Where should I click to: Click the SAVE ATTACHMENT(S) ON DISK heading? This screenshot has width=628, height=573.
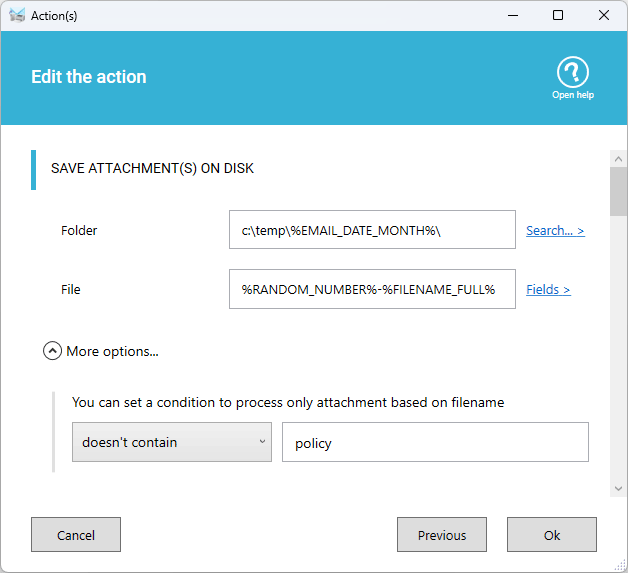pyautogui.click(x=152, y=169)
